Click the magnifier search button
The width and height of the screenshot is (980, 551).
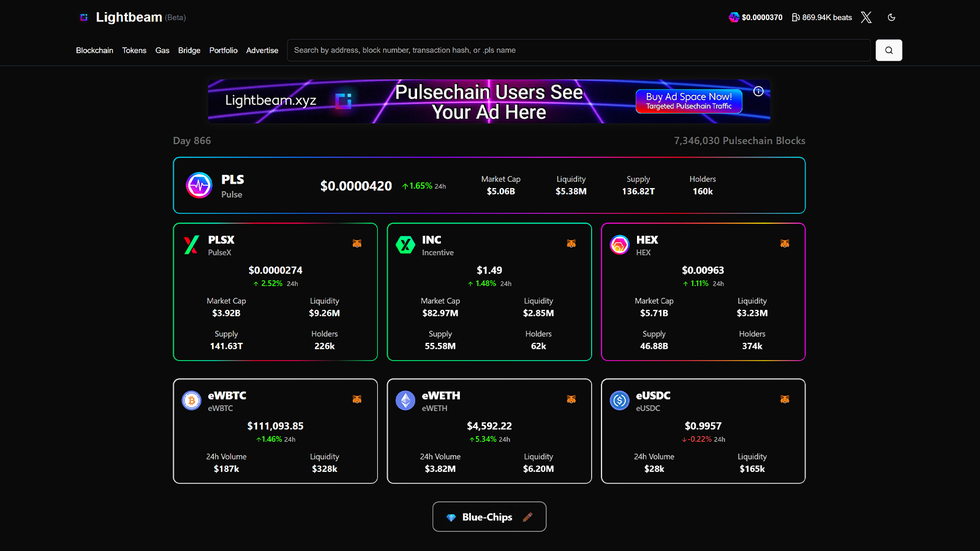[x=889, y=50]
